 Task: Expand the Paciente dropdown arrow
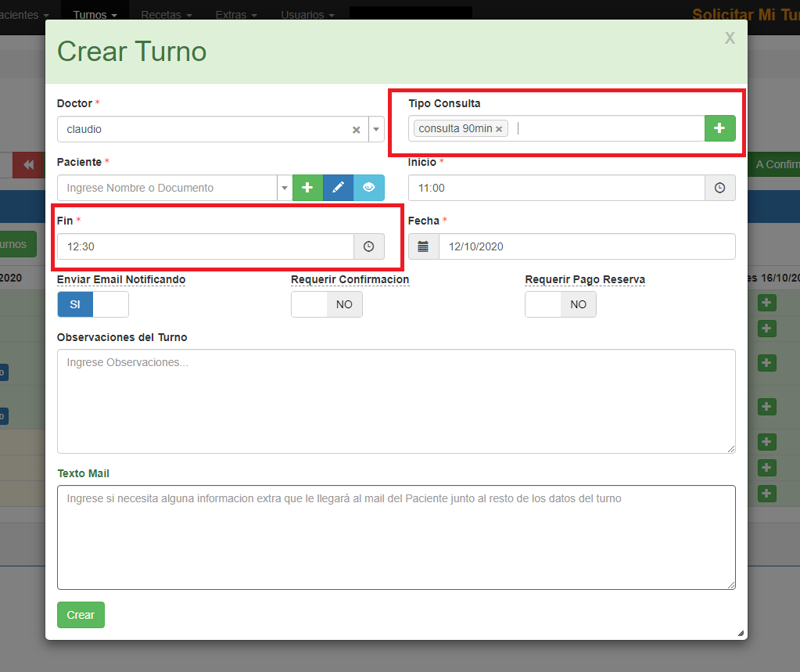coord(285,188)
